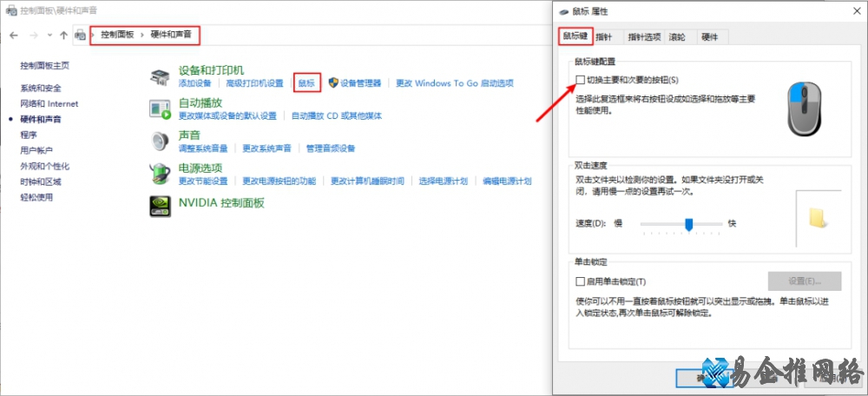Click 更改系统声音 link
Viewport: 868px width, 396px height.
point(266,148)
